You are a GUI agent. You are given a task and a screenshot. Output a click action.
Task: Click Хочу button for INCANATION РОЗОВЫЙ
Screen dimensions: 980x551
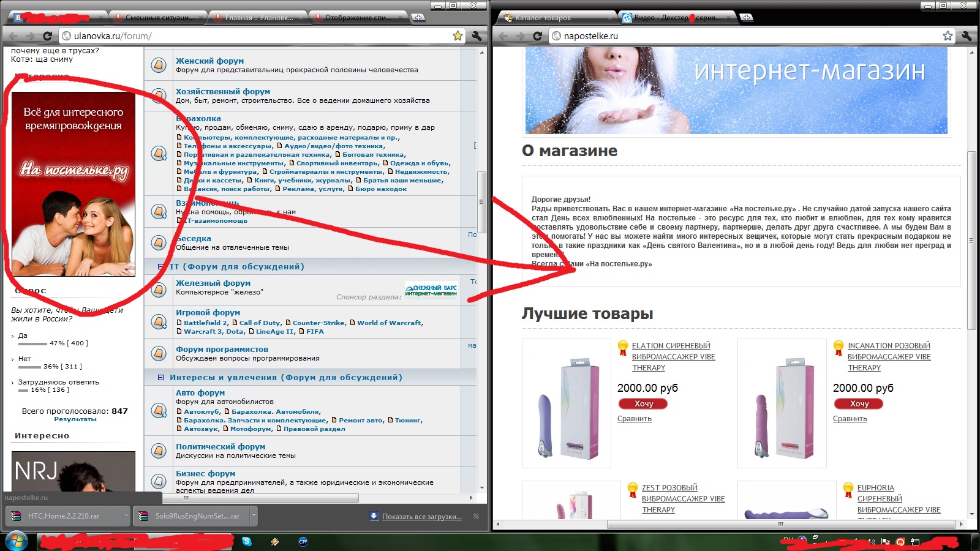pos(858,403)
